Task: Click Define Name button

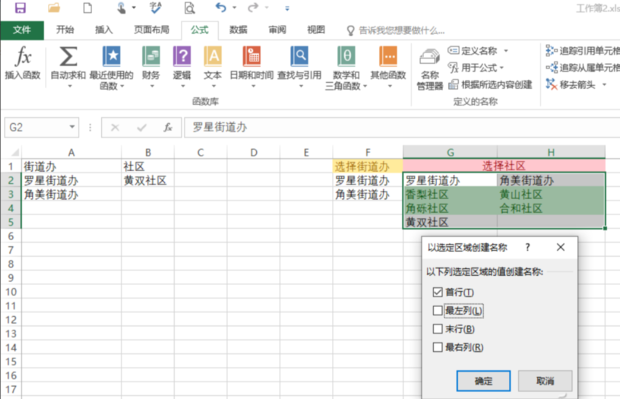Action: coord(473,51)
